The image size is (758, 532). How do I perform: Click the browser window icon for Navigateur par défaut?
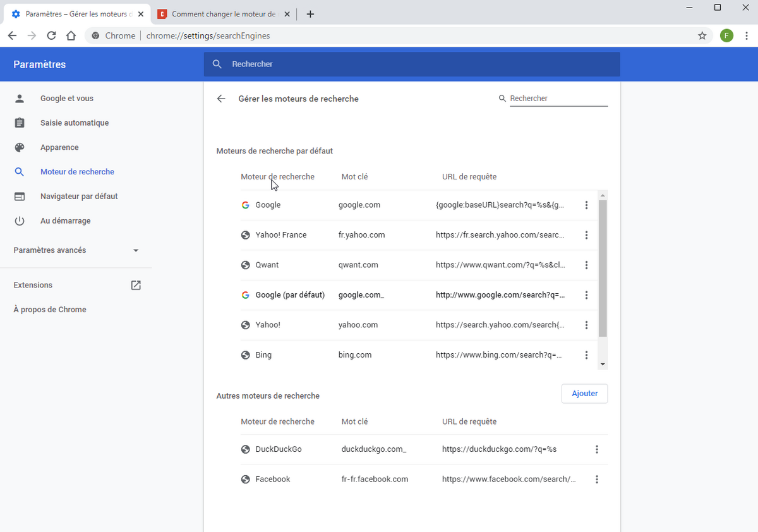coord(20,196)
